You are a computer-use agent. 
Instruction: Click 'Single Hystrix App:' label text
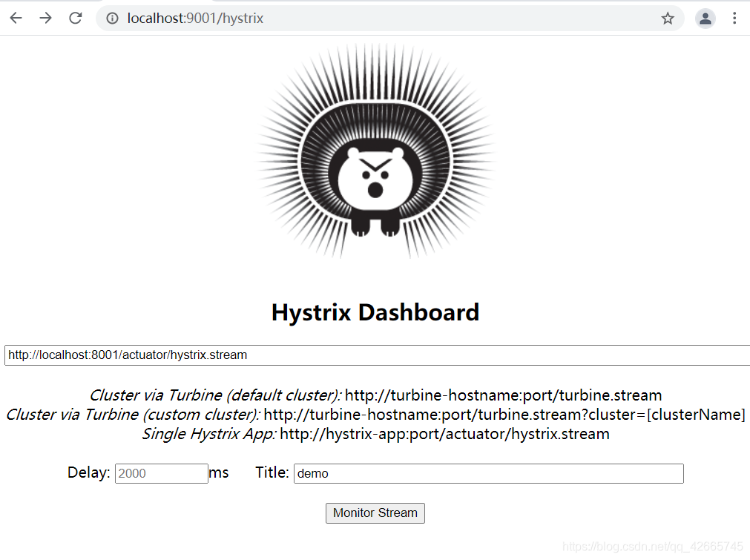(x=209, y=434)
